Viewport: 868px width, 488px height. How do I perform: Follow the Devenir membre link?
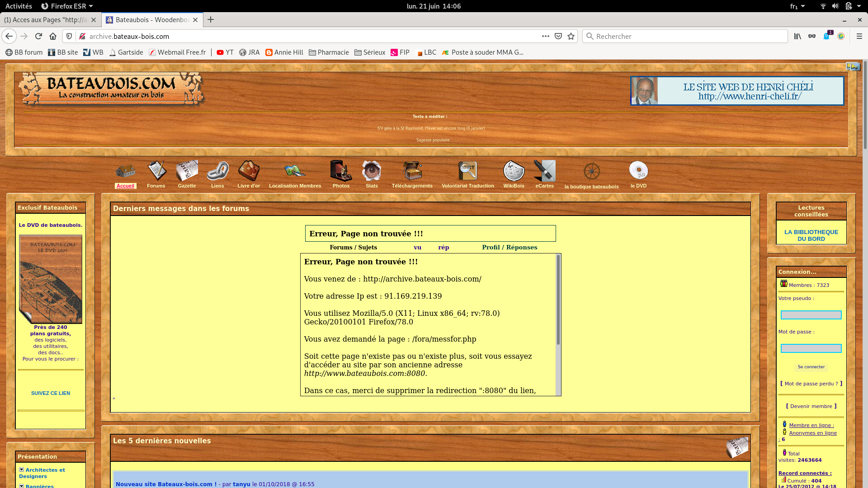[811, 406]
